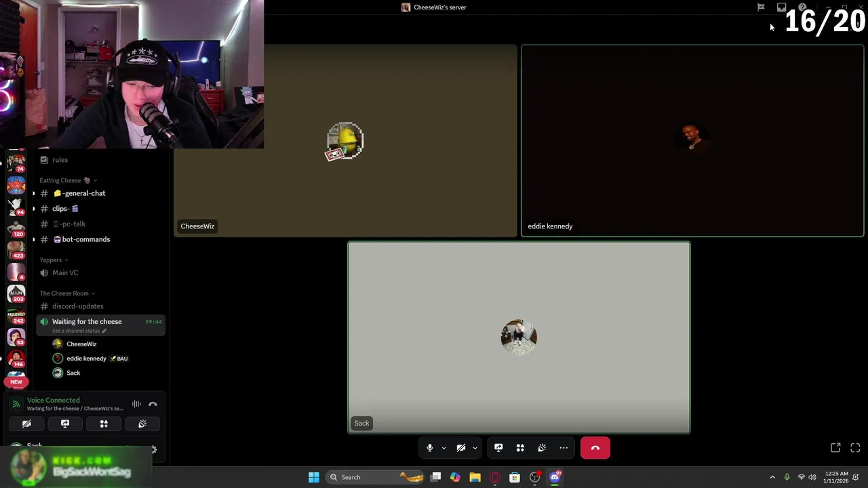Launch activity from voice panel
868x488 pixels.
[104, 424]
